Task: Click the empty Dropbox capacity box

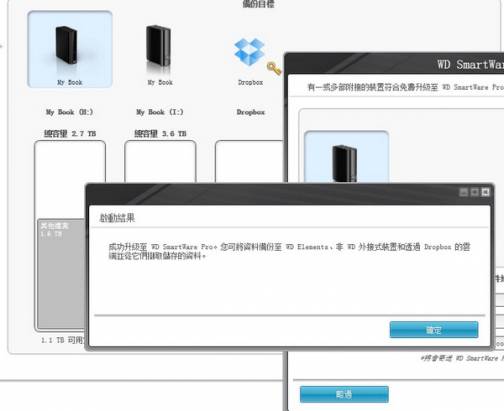Action: (x=249, y=161)
